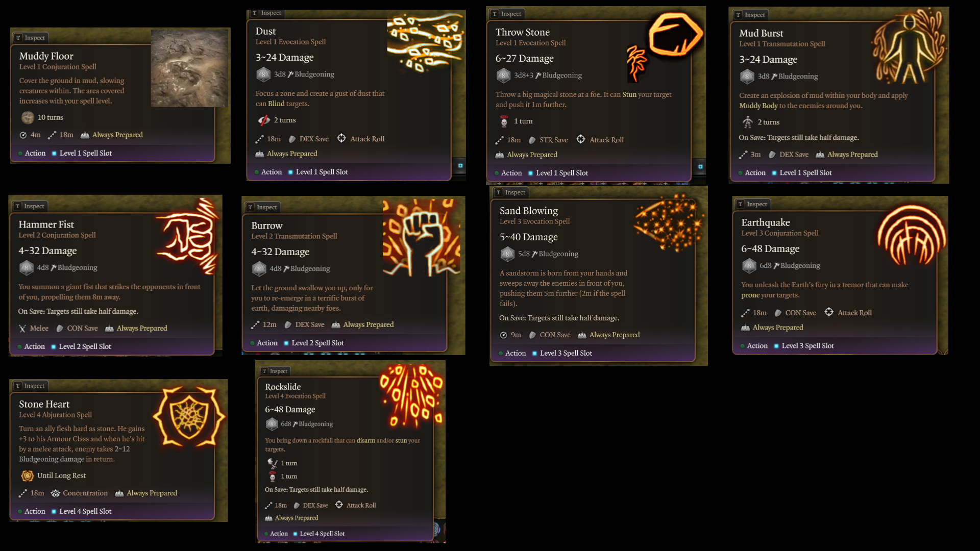Click the 3d8 damage dice icon in Dust
The width and height of the screenshot is (980, 551).
(263, 74)
